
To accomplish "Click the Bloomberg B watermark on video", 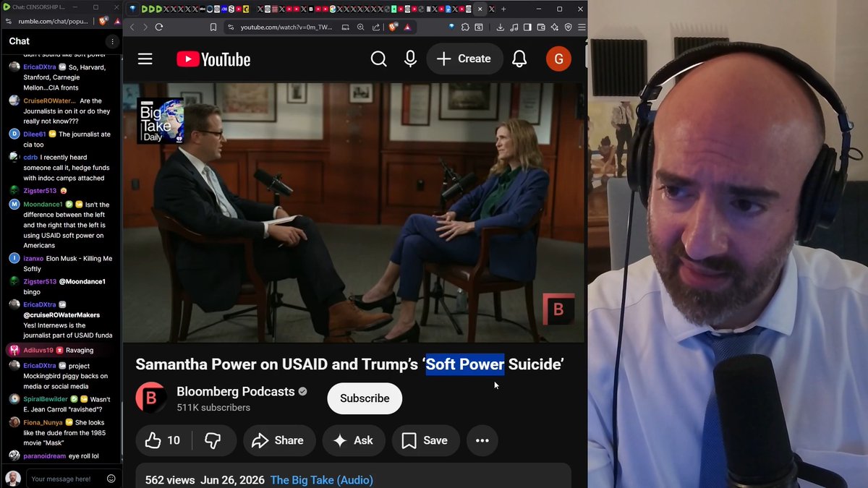I will pos(558,309).
